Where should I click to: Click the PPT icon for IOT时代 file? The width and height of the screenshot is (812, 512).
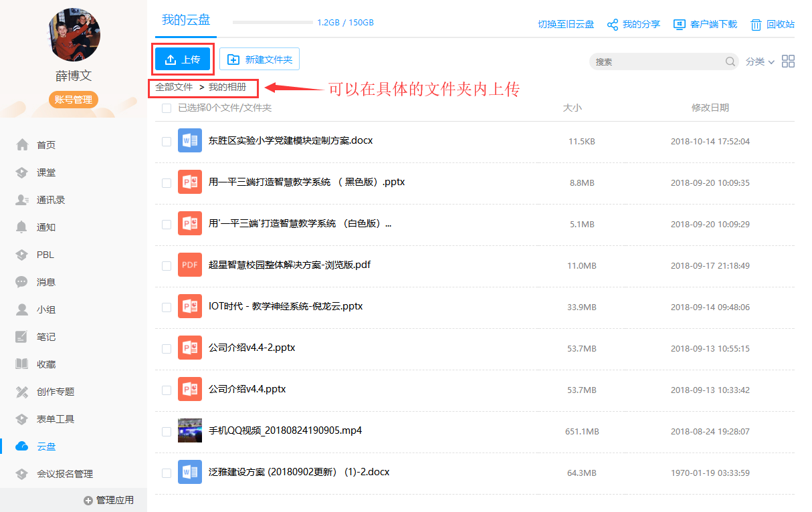tap(190, 307)
